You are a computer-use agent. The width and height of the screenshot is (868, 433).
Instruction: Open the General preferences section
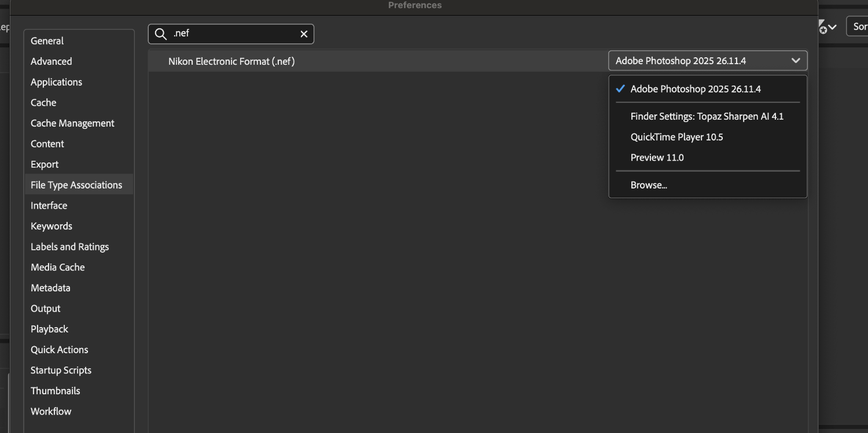(47, 41)
